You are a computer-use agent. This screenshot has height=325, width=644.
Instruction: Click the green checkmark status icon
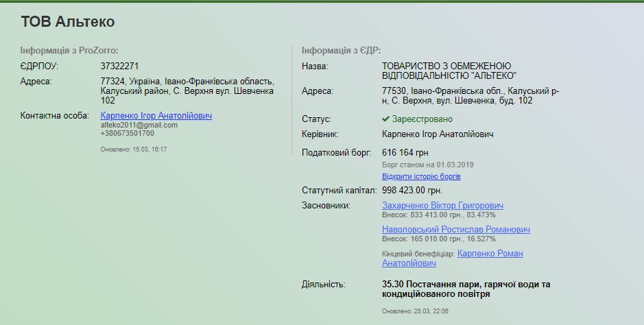click(x=386, y=119)
